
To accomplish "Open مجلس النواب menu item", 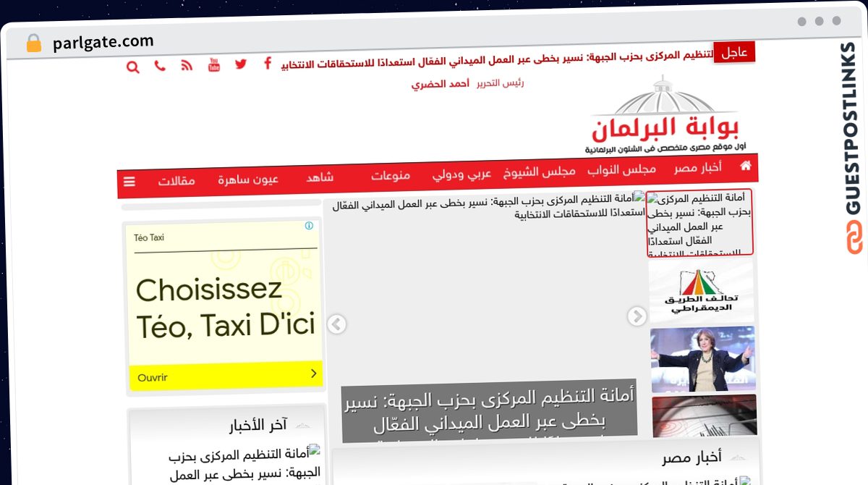I will [x=621, y=170].
